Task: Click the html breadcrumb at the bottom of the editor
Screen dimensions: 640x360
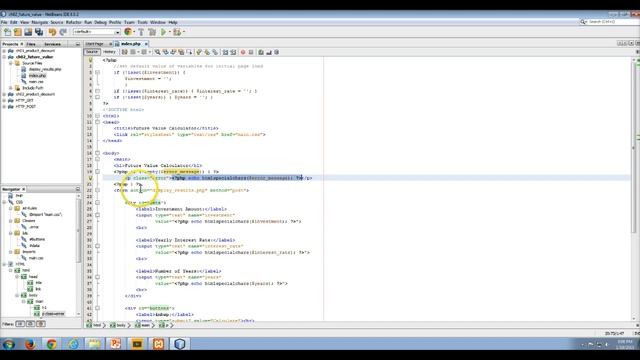Action: point(97,325)
